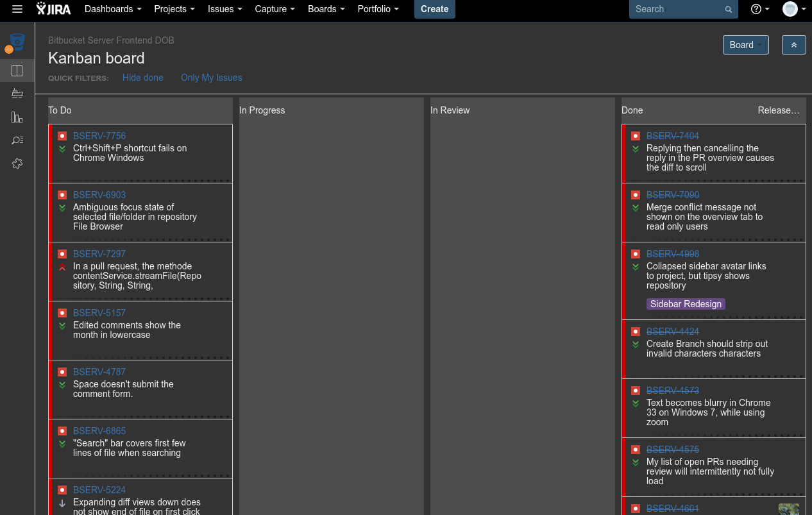Image resolution: width=812 pixels, height=515 pixels.
Task: Enable the Only My Issues filter
Action: click(x=211, y=78)
